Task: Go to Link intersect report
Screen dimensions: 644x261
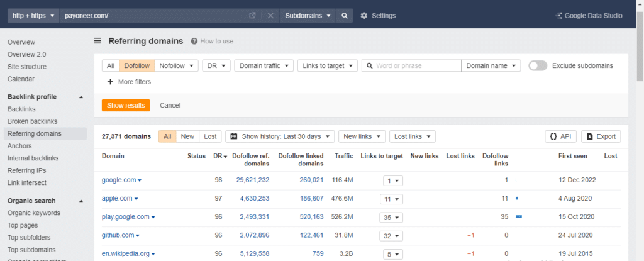Action: click(27, 183)
